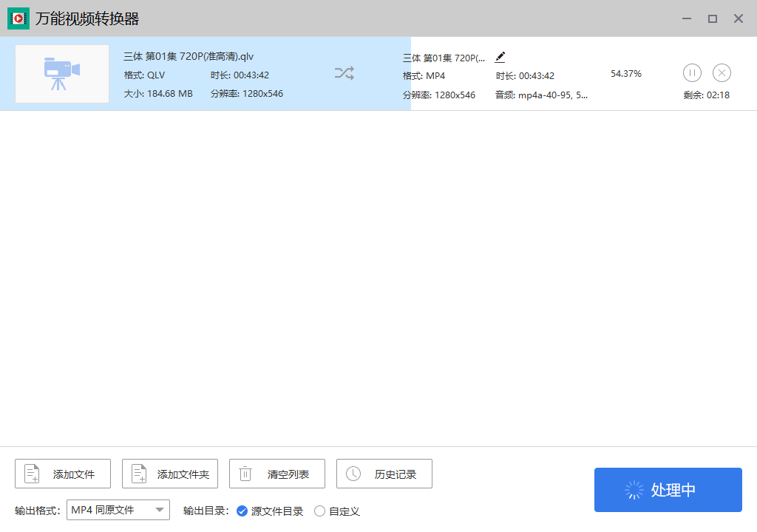The height and width of the screenshot is (532, 757).
Task: Click the pencil edit icon beside output name
Action: pos(500,57)
